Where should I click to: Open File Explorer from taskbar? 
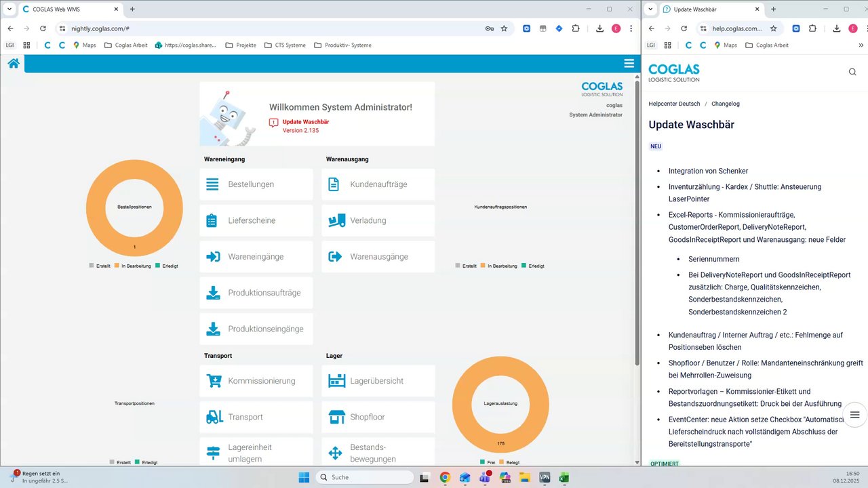[524, 477]
